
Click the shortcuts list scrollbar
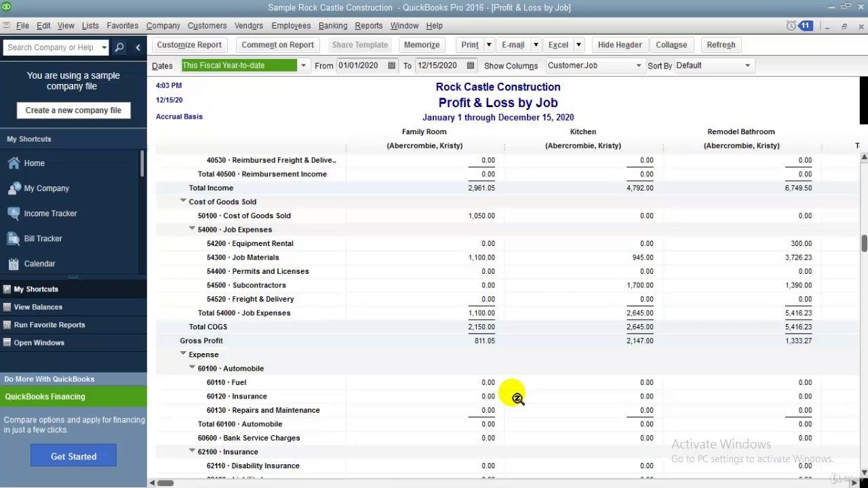[x=142, y=164]
